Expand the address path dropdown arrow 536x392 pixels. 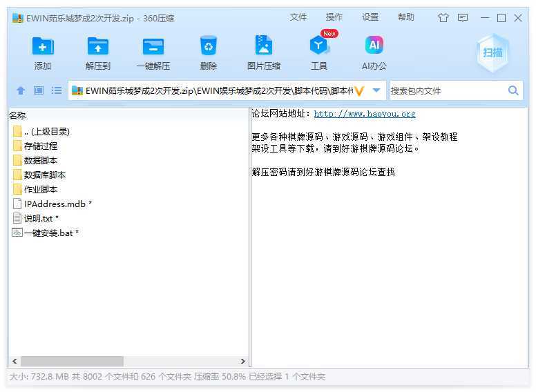(376, 90)
